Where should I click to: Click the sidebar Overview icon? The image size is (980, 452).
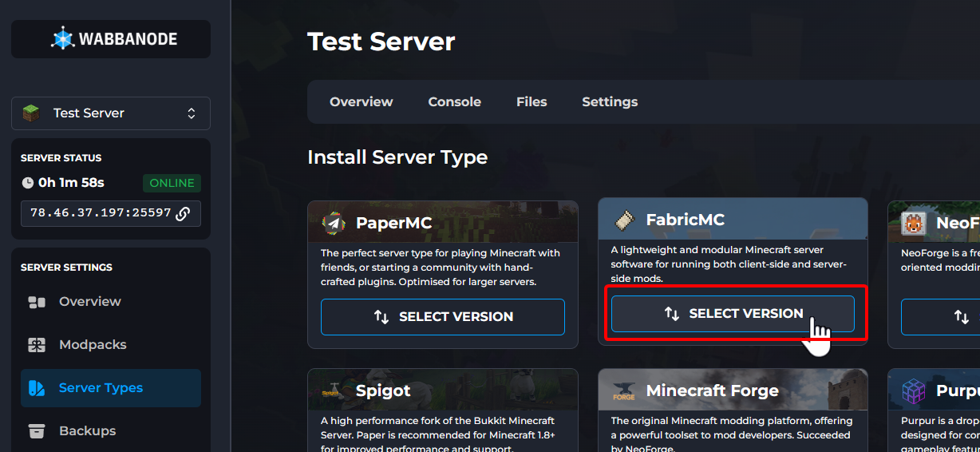pos(37,302)
